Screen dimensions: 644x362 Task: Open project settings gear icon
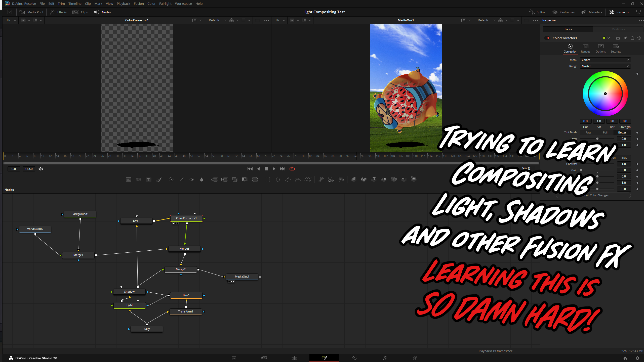pos(637,358)
